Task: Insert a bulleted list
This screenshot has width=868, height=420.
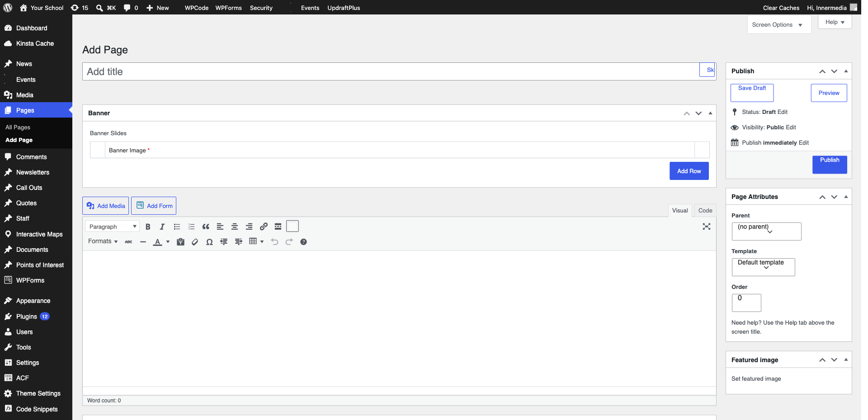Action: [177, 227]
